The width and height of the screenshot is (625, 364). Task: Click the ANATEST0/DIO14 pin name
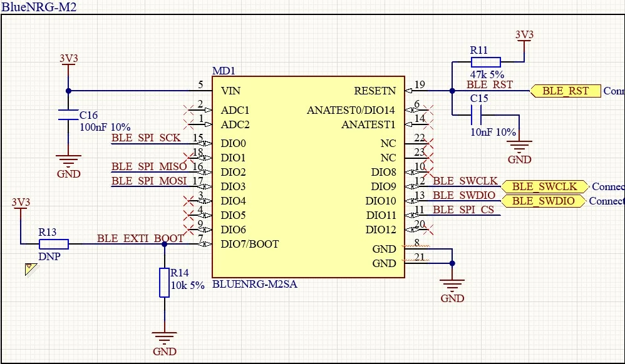click(x=351, y=110)
